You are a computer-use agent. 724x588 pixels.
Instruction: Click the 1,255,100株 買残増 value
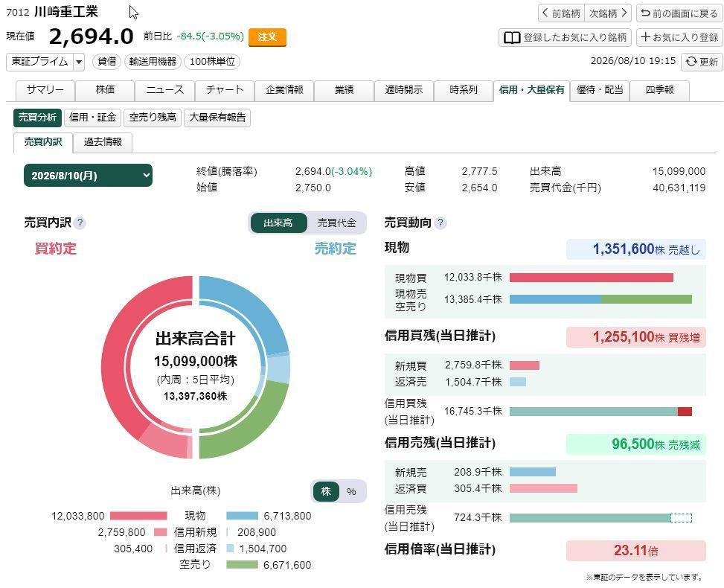coord(636,337)
